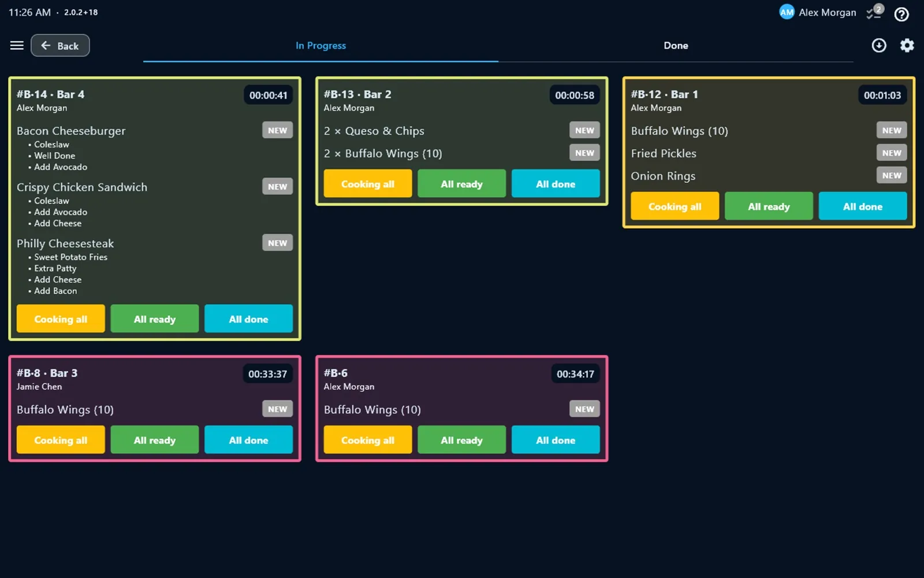The width and height of the screenshot is (924, 578).
Task: Click NEW badge on B-8 Buffalo Wings
Action: 277,409
